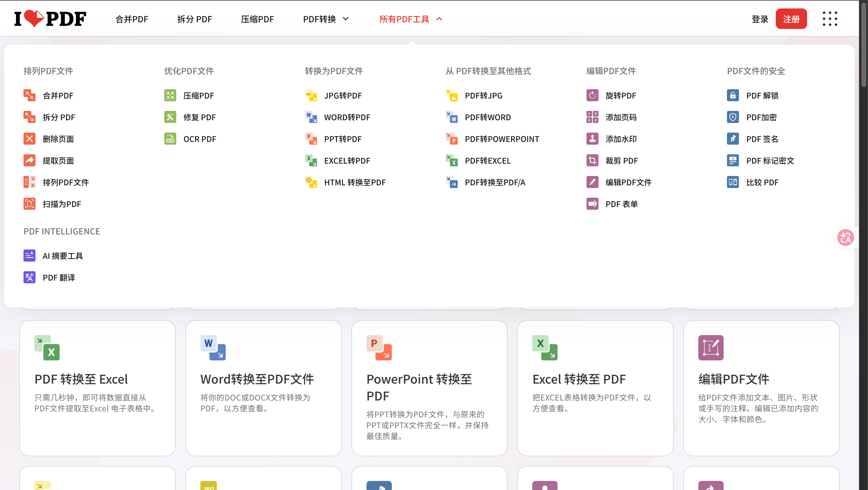Open the WORD转PDF link
Image resolution: width=868 pixels, height=490 pixels.
(x=347, y=117)
